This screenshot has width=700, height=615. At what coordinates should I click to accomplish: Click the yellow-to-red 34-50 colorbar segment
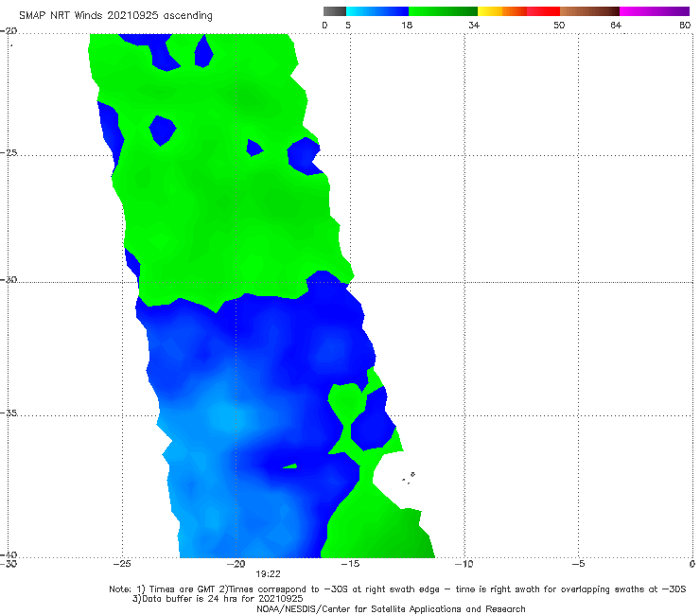click(518, 11)
